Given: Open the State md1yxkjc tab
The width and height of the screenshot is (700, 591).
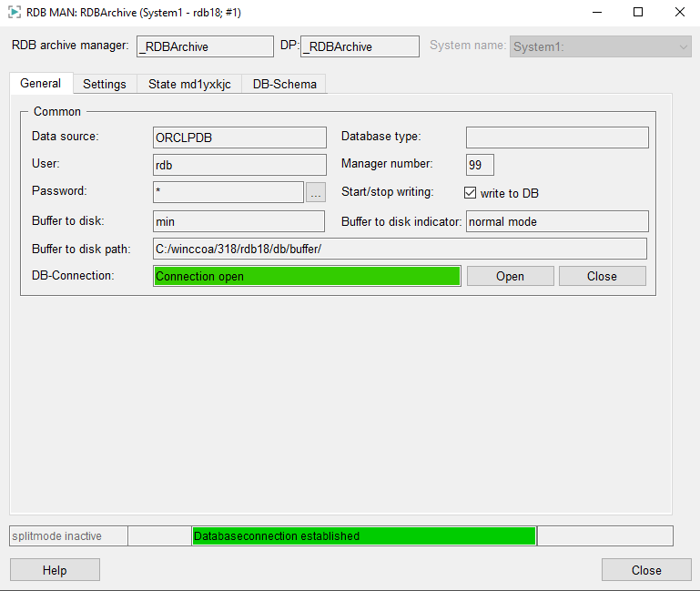Looking at the screenshot, I should pos(189,84).
